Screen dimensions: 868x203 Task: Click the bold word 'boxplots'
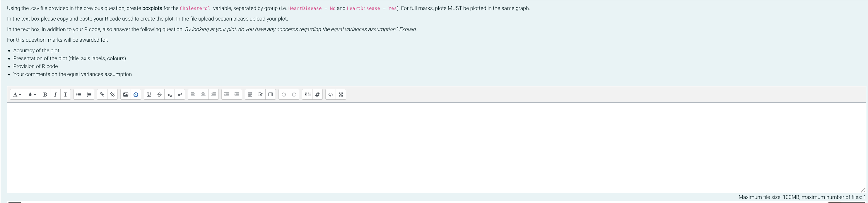point(152,8)
